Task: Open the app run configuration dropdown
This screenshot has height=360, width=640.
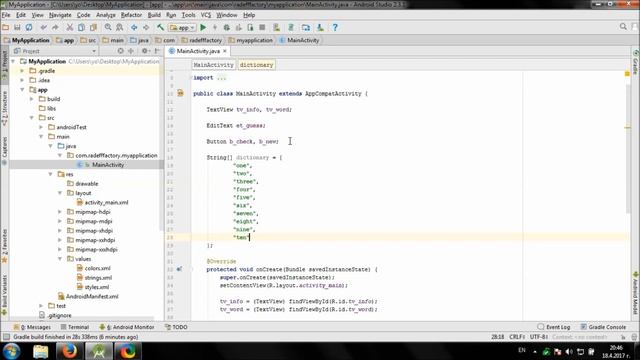Action: coord(182,28)
